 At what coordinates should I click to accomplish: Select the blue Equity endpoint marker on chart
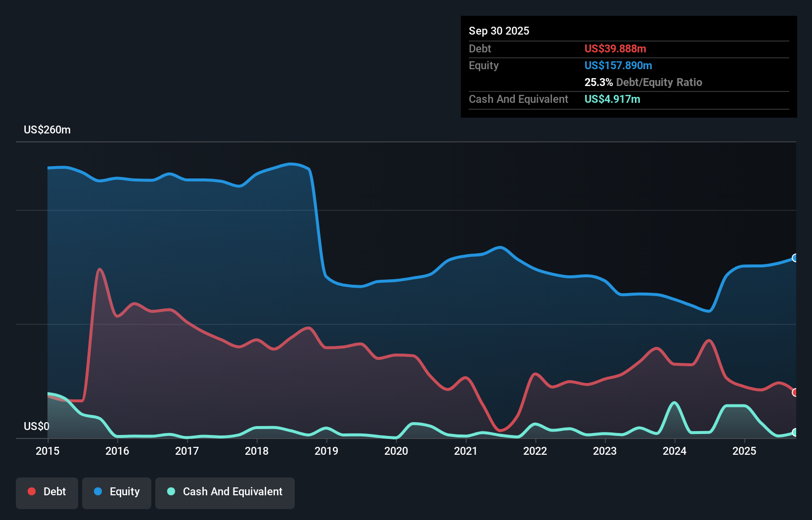click(x=795, y=258)
